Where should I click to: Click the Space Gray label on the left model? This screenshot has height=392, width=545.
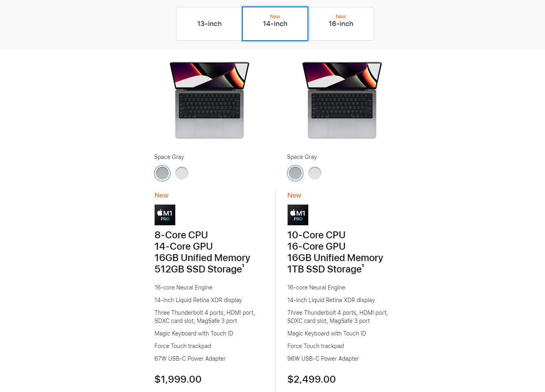pos(169,157)
